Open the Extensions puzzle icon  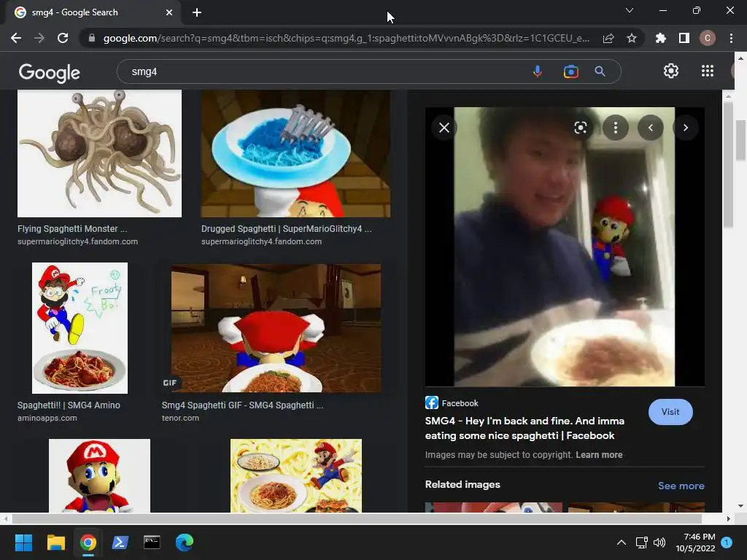pyautogui.click(x=660, y=38)
